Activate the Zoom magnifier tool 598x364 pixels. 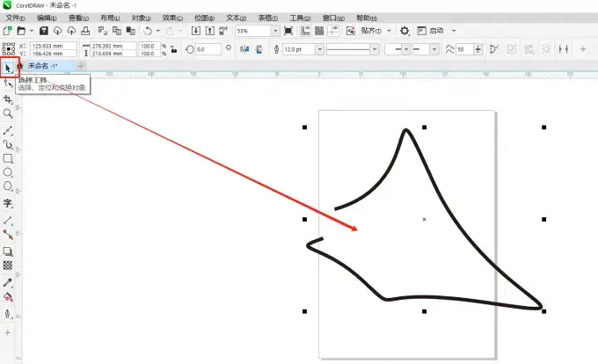(x=8, y=113)
